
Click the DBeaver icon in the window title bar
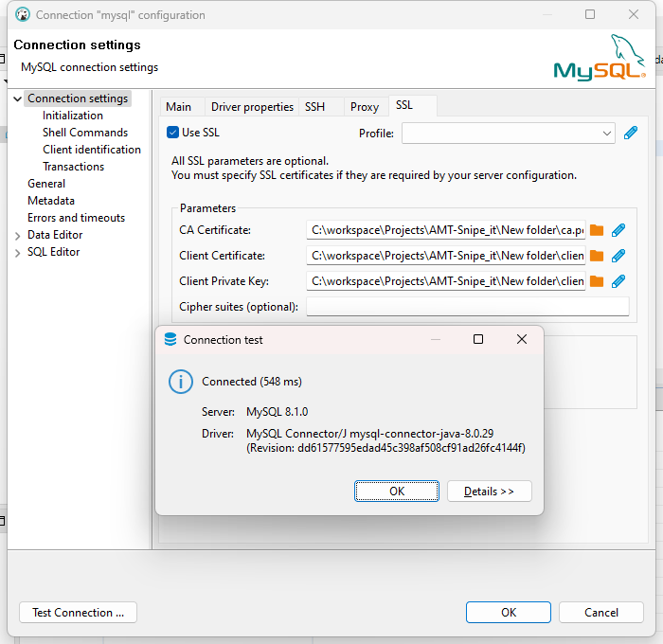(23, 15)
